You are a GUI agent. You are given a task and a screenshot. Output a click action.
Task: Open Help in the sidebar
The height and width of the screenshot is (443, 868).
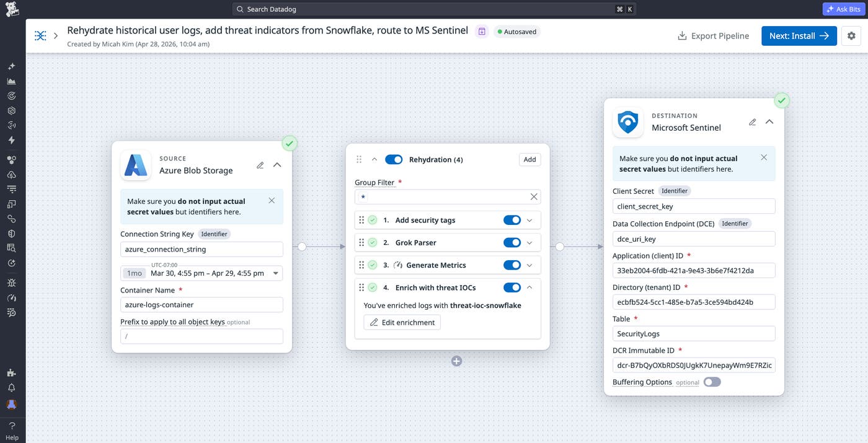point(12,431)
